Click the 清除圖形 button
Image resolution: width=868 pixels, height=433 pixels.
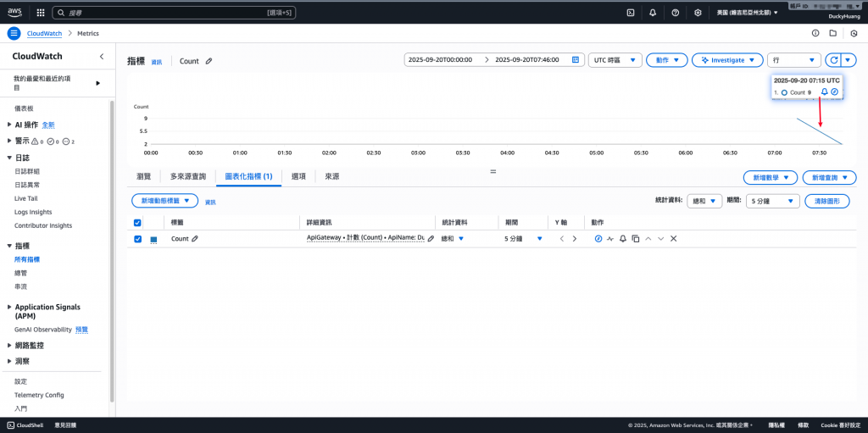pos(827,202)
